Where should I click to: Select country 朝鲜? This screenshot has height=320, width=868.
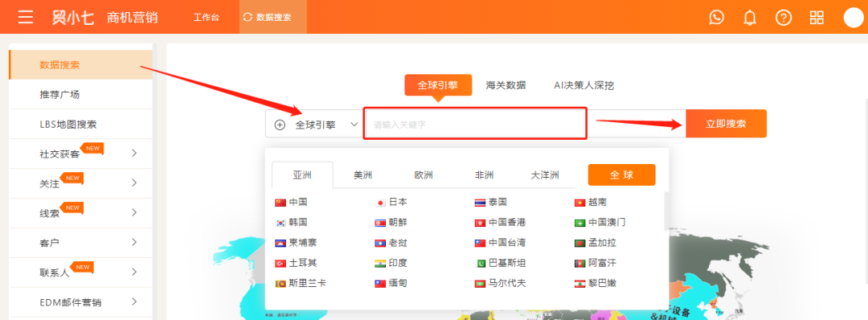(x=391, y=223)
